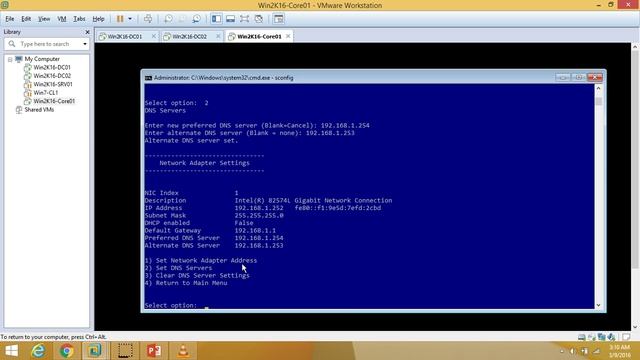This screenshot has height=360, width=640.
Task: Close the Win2K16-Core01 tab
Action: tap(288, 36)
